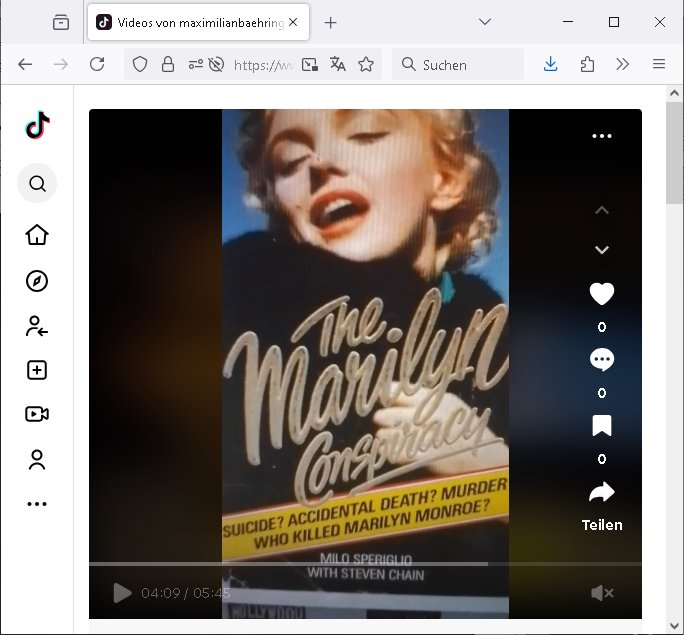
Task: Open the Following feed icon
Action: [37, 326]
